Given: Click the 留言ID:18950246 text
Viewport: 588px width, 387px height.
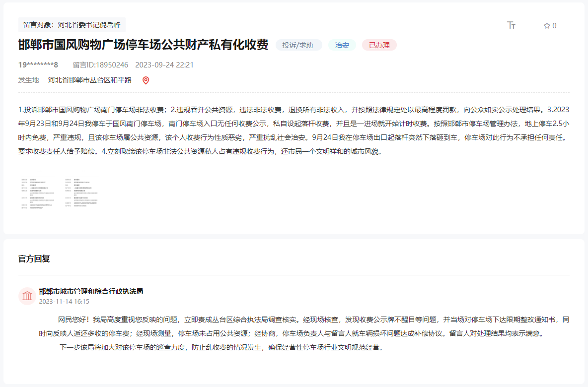Looking at the screenshot, I should pos(100,65).
